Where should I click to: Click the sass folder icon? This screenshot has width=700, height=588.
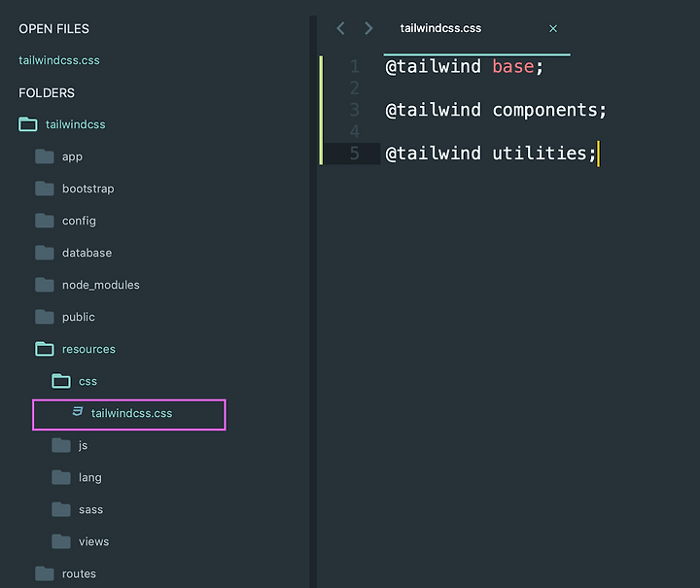click(61, 509)
